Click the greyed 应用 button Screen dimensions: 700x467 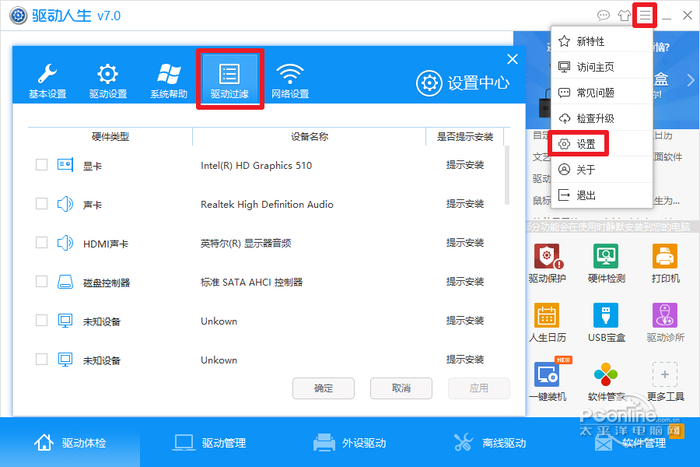[x=479, y=388]
